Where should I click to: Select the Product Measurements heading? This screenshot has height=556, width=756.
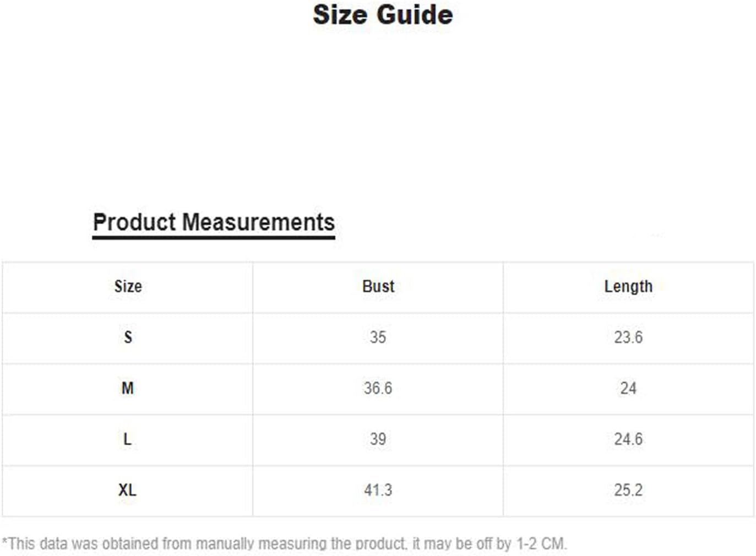click(x=214, y=222)
